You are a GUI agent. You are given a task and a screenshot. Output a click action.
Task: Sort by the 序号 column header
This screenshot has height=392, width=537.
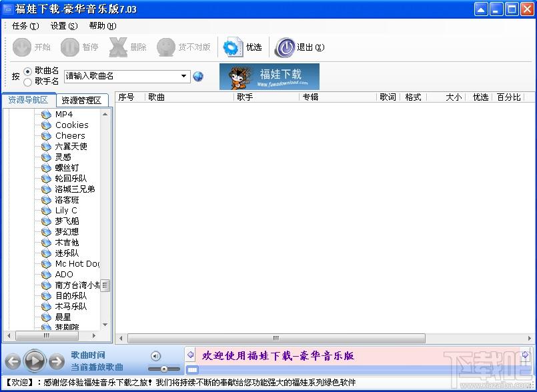(131, 97)
